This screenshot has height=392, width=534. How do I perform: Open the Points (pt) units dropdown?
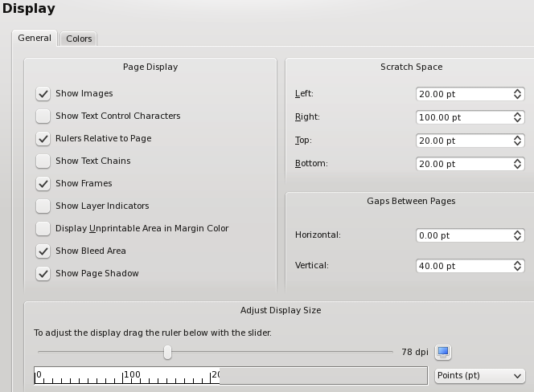[479, 375]
